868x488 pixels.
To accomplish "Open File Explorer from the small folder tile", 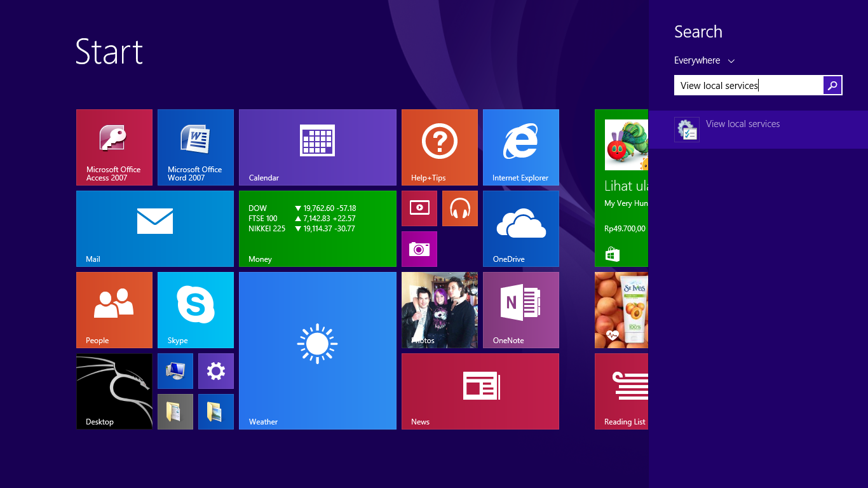I will [x=215, y=412].
